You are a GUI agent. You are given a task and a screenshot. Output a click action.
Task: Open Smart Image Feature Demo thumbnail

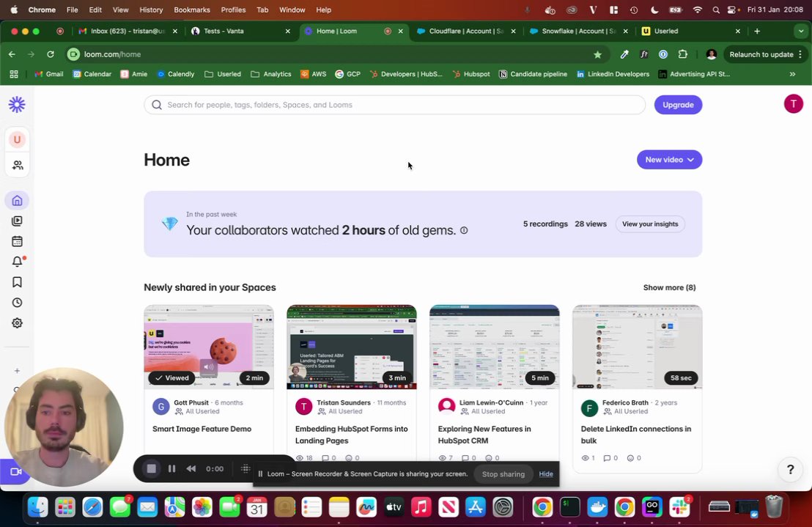[209, 347]
